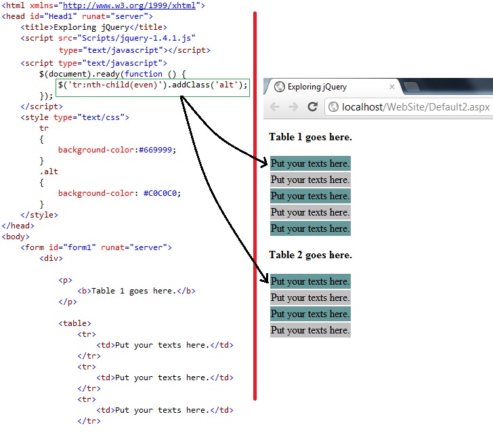
Task: Click the first teal row of Table 2
Action: point(310,281)
